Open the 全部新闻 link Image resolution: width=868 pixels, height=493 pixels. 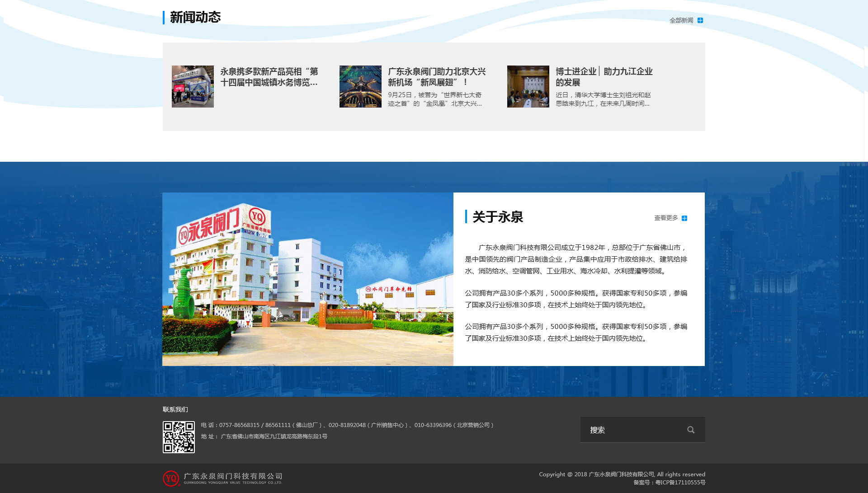pyautogui.click(x=681, y=20)
